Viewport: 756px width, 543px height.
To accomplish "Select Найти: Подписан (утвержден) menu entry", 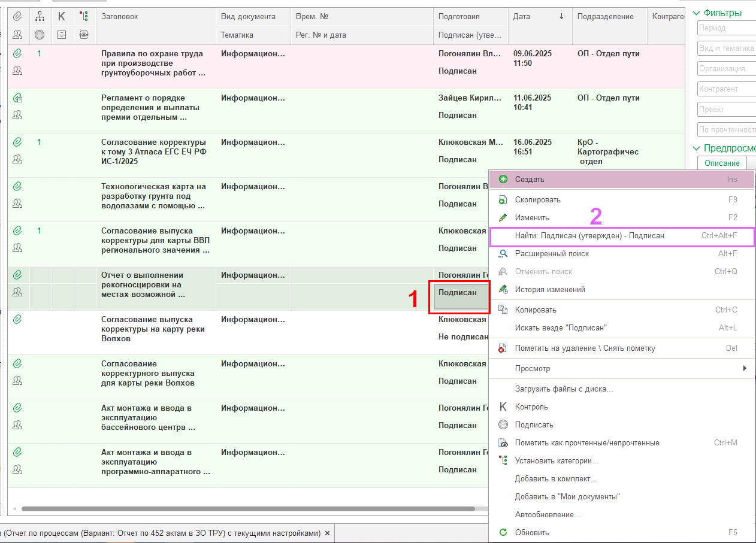I will tap(589, 236).
